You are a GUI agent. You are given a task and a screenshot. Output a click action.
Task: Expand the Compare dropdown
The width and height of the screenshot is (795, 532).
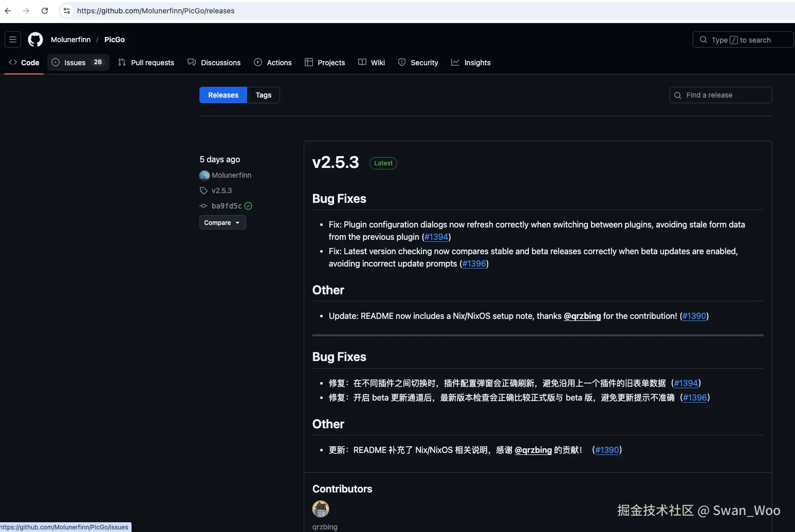click(223, 222)
